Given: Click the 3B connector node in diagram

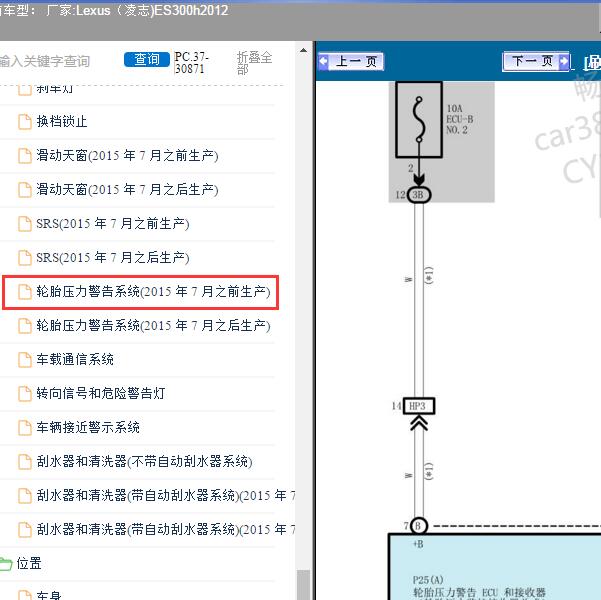Looking at the screenshot, I should (419, 195).
